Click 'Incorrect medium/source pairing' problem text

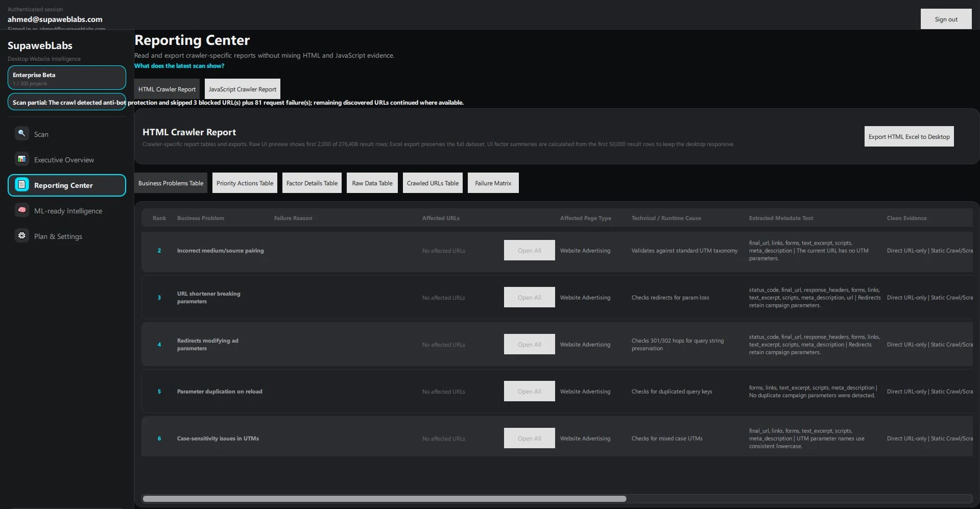tap(221, 251)
